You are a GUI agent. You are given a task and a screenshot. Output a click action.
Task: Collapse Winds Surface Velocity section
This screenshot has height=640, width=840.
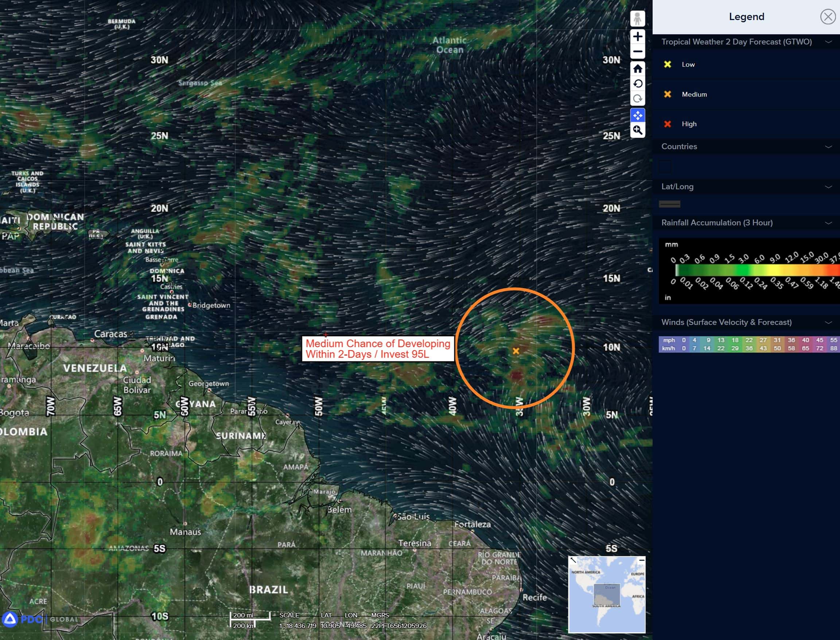[x=828, y=322]
